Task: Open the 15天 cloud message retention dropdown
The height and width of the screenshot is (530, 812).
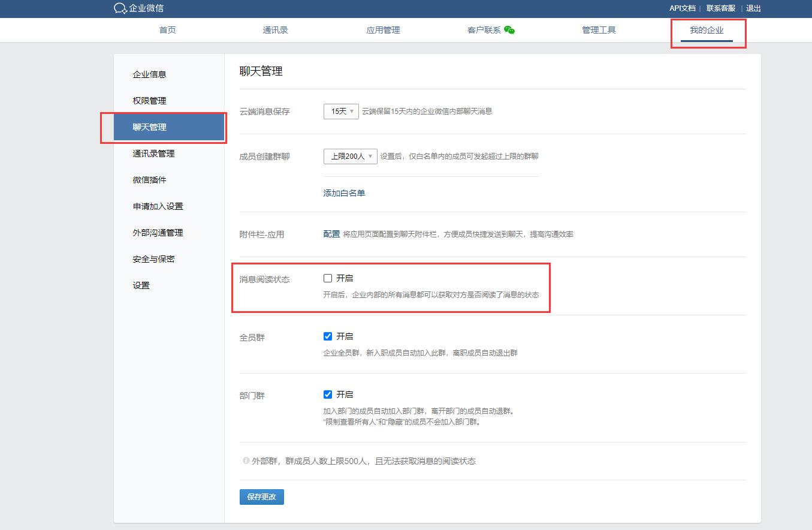Action: pos(341,112)
